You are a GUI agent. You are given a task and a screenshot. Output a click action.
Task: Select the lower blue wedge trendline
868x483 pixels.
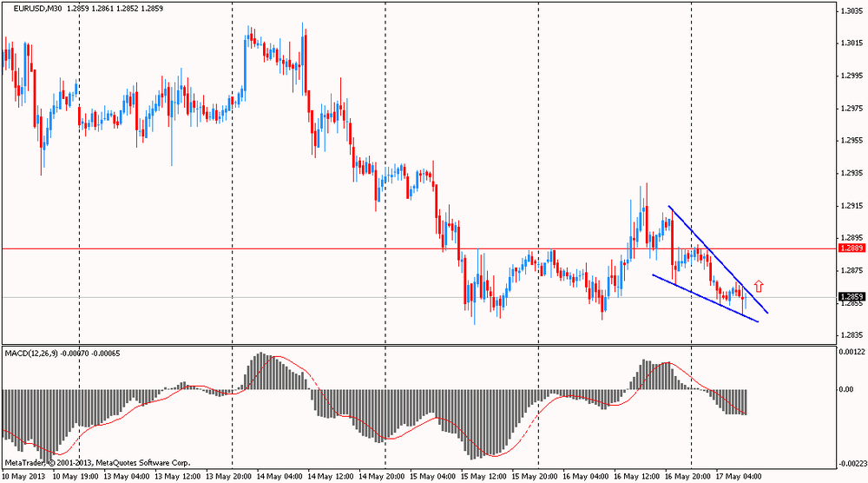tap(705, 298)
